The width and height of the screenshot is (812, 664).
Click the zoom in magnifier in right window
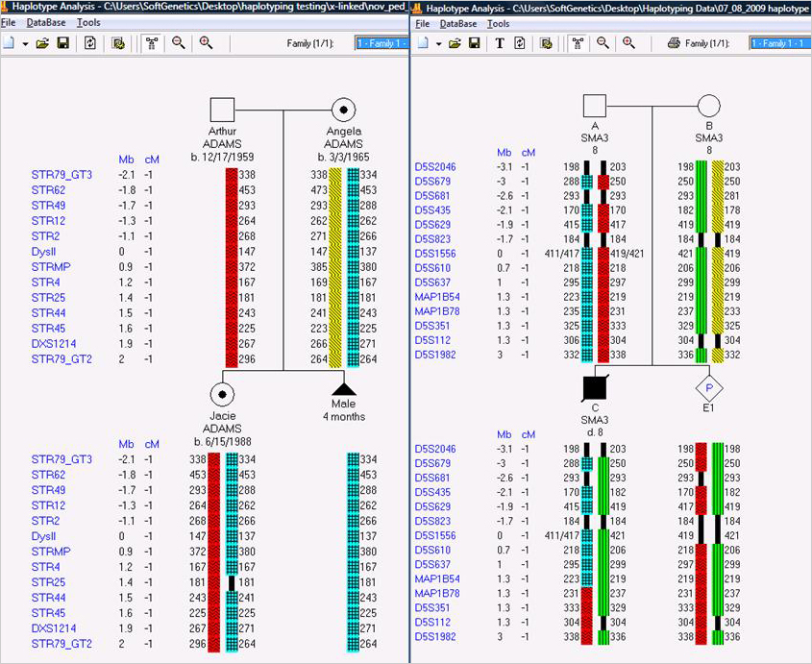point(629,43)
